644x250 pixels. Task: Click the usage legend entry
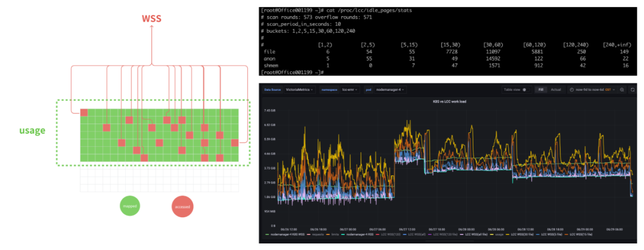[500, 234]
